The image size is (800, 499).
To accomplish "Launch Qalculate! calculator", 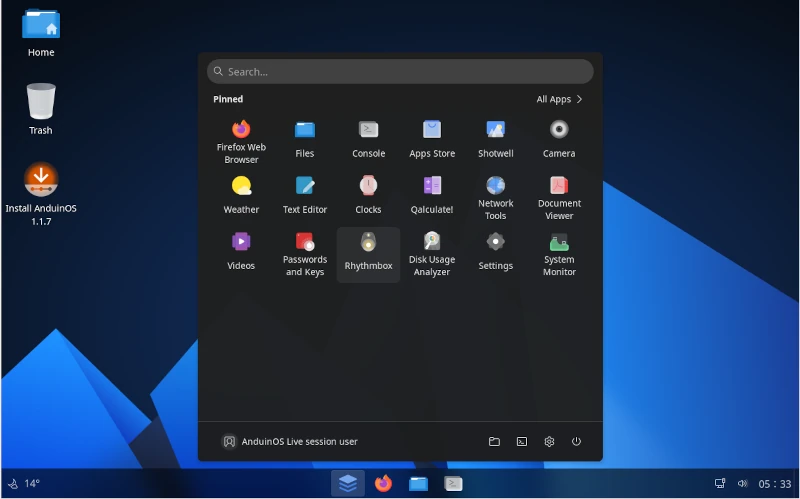I will tap(432, 195).
